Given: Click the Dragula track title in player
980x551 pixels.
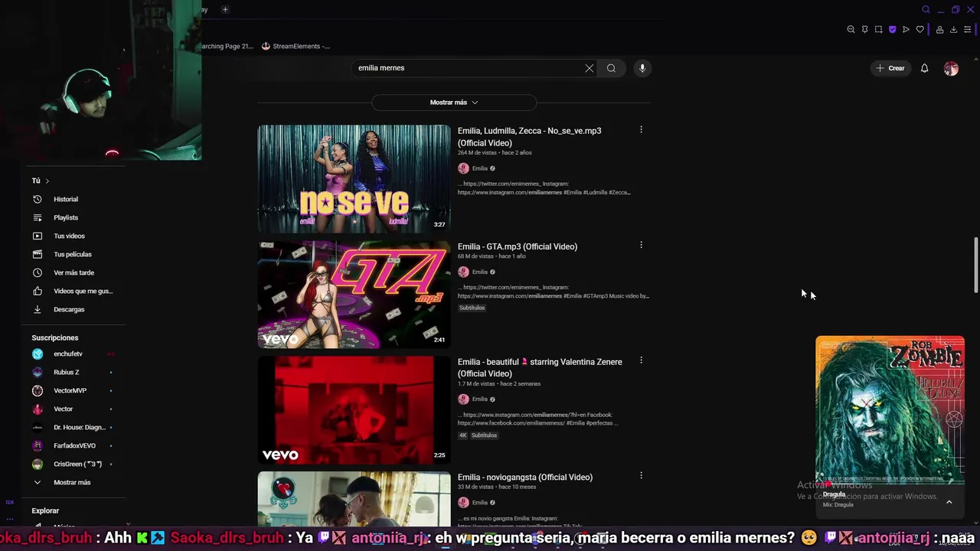Looking at the screenshot, I should point(834,494).
